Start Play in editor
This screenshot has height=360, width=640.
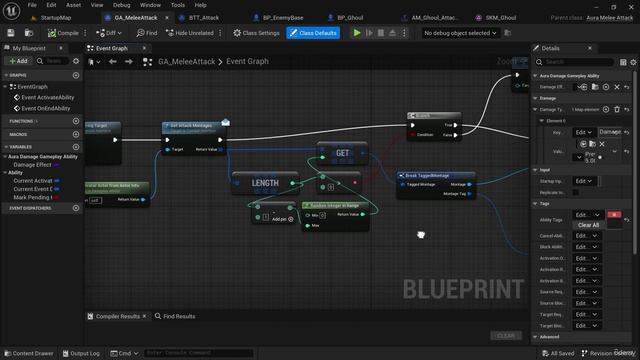[x=357, y=33]
